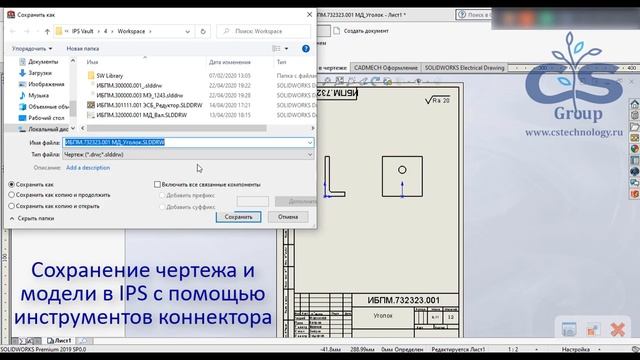Go up one folder level in the dialog
Screen dimensions: 640x360
[x=47, y=31]
